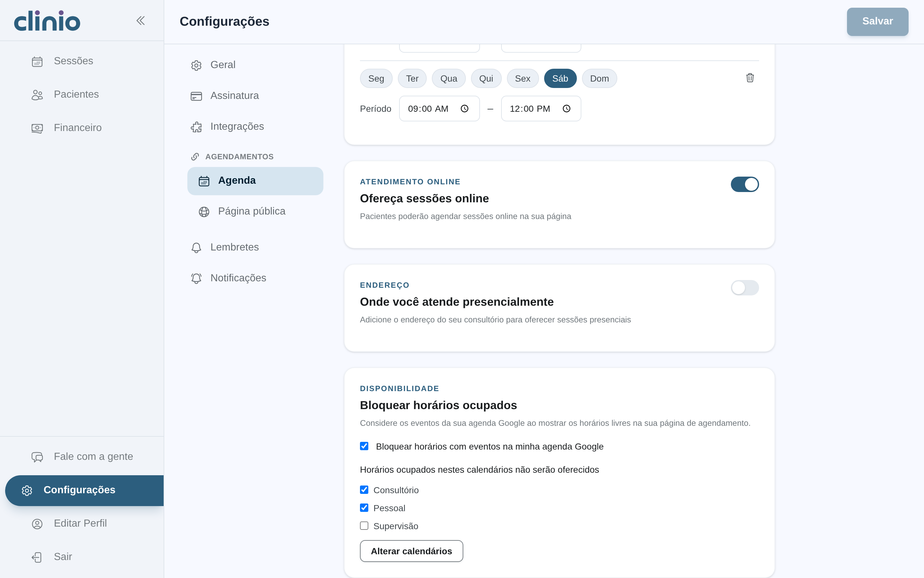Collapse the sidebar with double chevron icon
Viewport: 924px width, 578px height.
coord(141,21)
